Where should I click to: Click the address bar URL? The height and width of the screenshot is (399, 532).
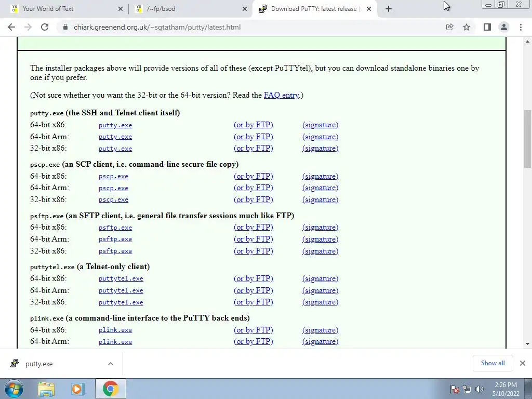(x=157, y=27)
